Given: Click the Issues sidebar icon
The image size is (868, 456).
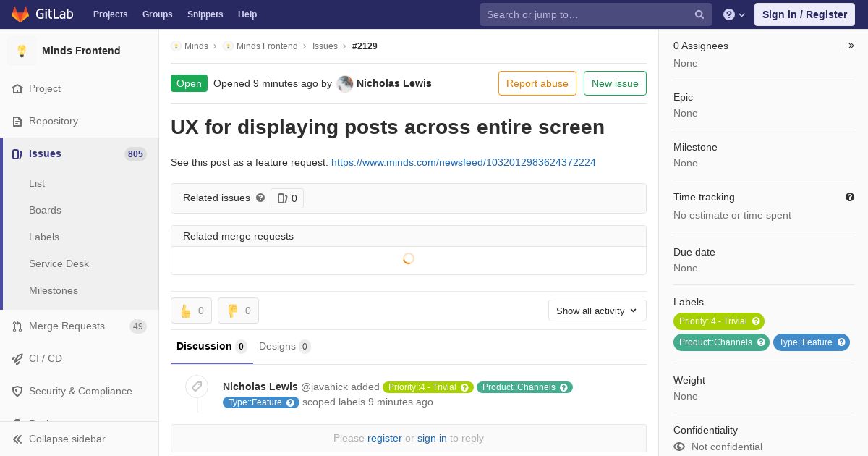Looking at the screenshot, I should click(17, 153).
